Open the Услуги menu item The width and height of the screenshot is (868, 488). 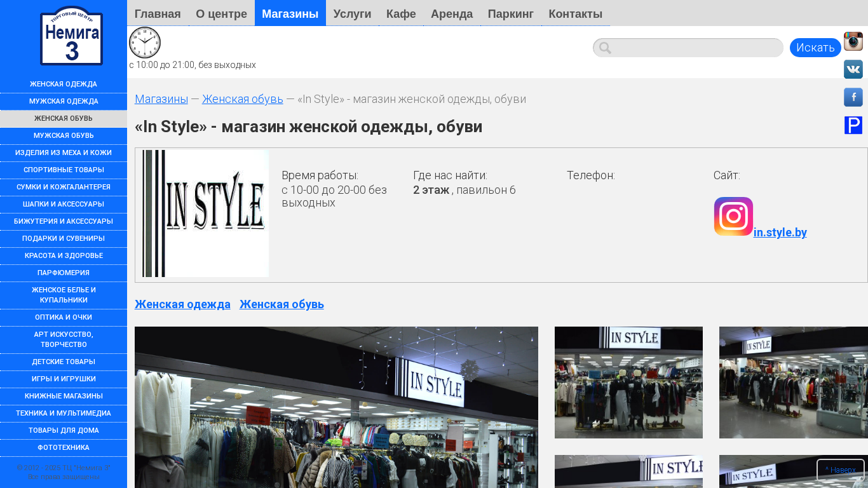353,13
